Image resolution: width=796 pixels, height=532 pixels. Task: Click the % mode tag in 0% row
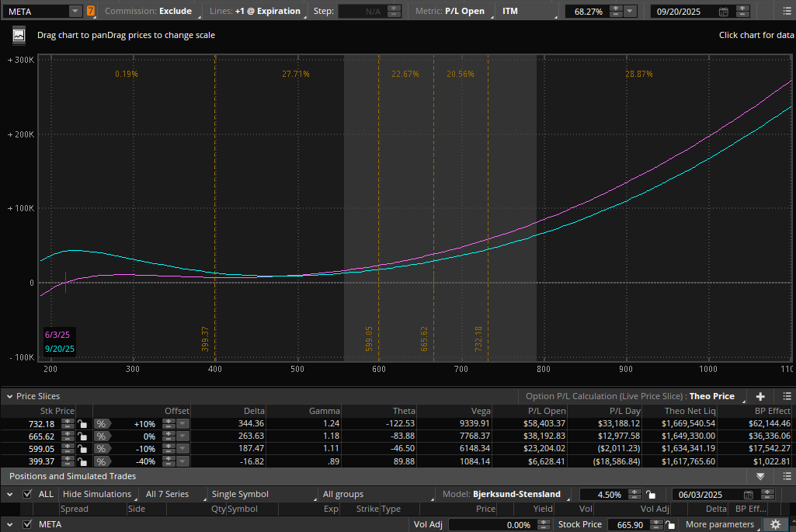click(102, 436)
